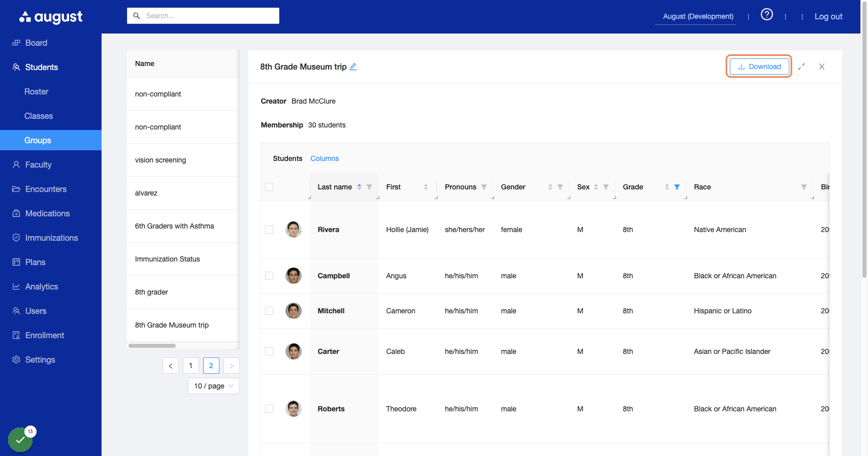This screenshot has width=868, height=456.
Task: Open the Columns link
Action: (x=325, y=158)
